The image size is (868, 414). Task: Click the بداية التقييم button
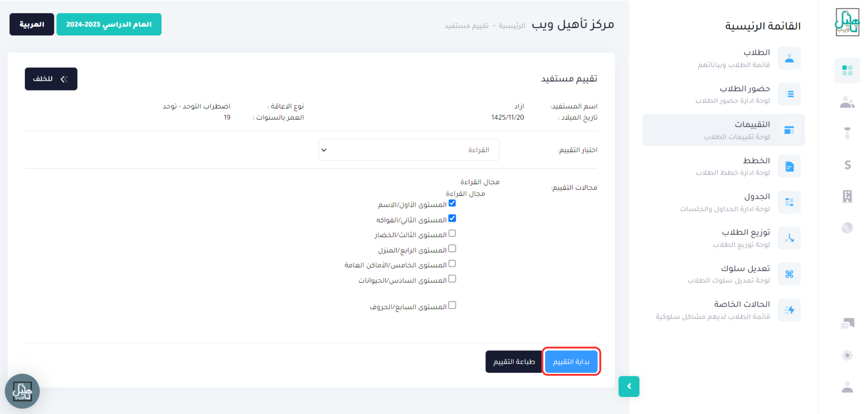(x=571, y=362)
